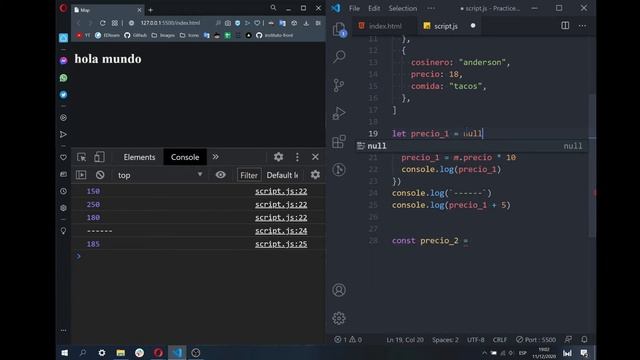Open WhatsApp in Opera sidebar
640x360 pixels.
tap(63, 78)
